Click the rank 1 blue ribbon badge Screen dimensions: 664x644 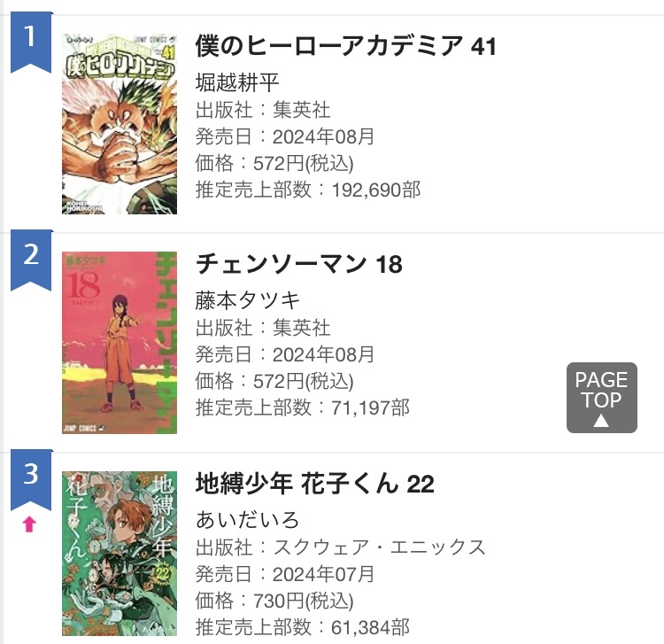point(31,41)
